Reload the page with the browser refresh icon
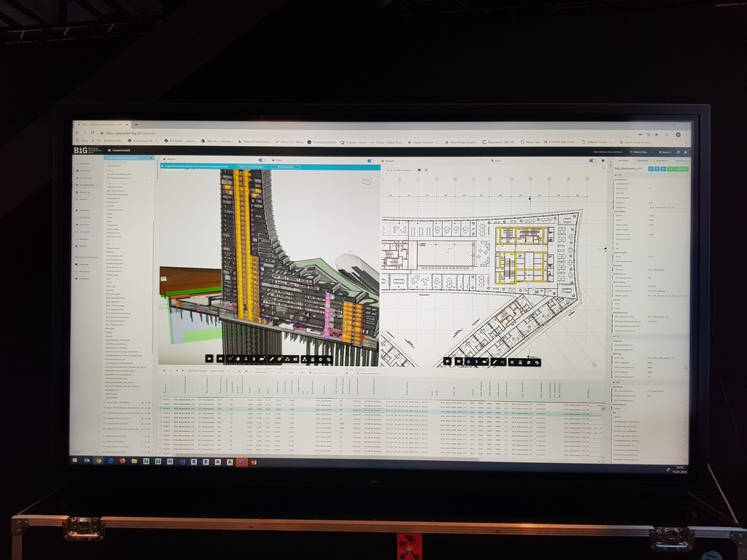747x560 pixels. [x=93, y=133]
